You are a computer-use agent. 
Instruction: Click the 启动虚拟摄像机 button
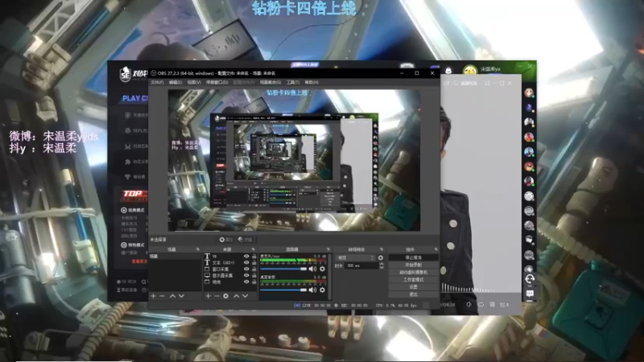pos(413,273)
